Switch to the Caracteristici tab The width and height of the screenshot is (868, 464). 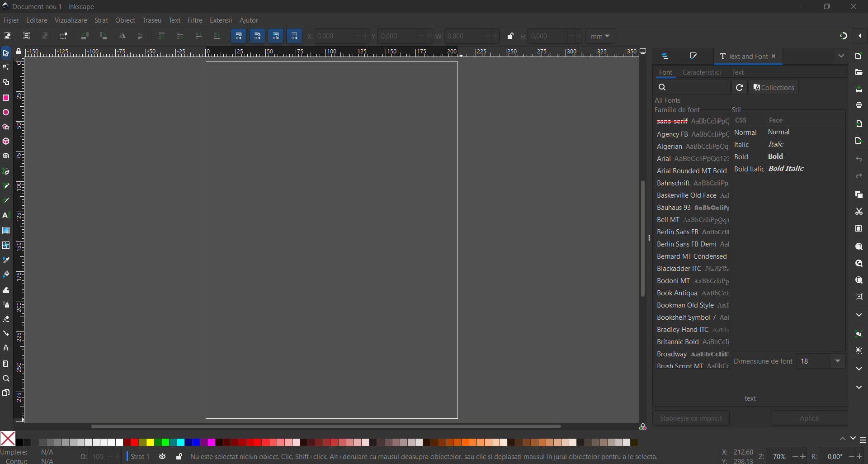click(x=702, y=72)
